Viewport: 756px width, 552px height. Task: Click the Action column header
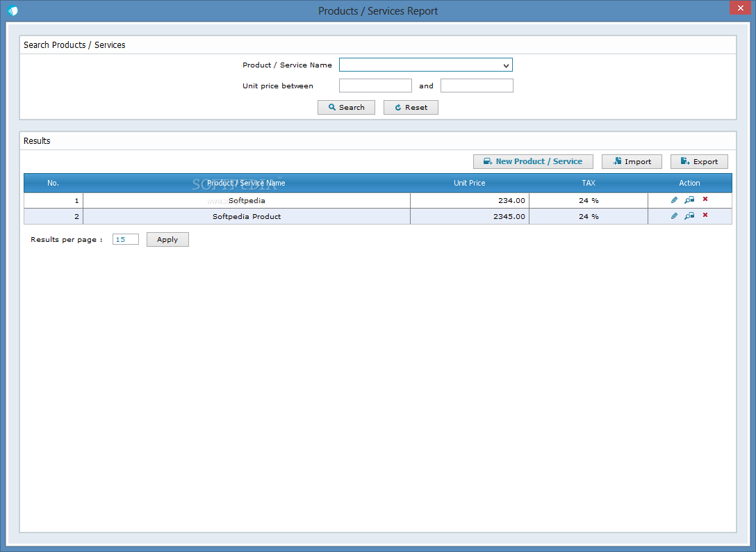tap(689, 183)
